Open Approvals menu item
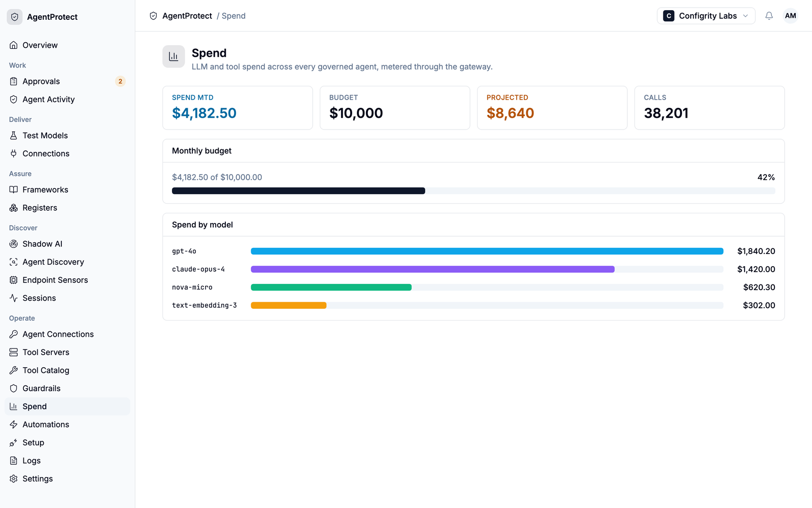Viewport: 812px width, 508px height. coord(67,81)
